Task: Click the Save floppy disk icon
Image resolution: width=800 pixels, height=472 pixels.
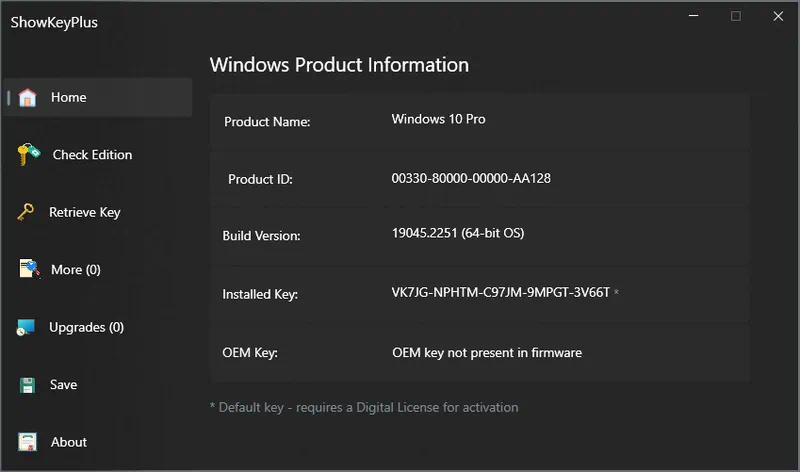Action: 28,385
